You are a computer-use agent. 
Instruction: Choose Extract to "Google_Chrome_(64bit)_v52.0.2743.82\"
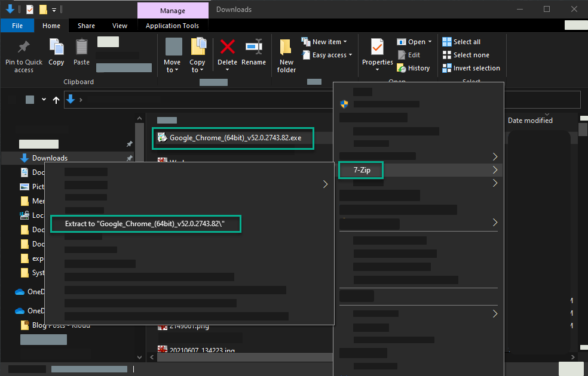tap(145, 224)
